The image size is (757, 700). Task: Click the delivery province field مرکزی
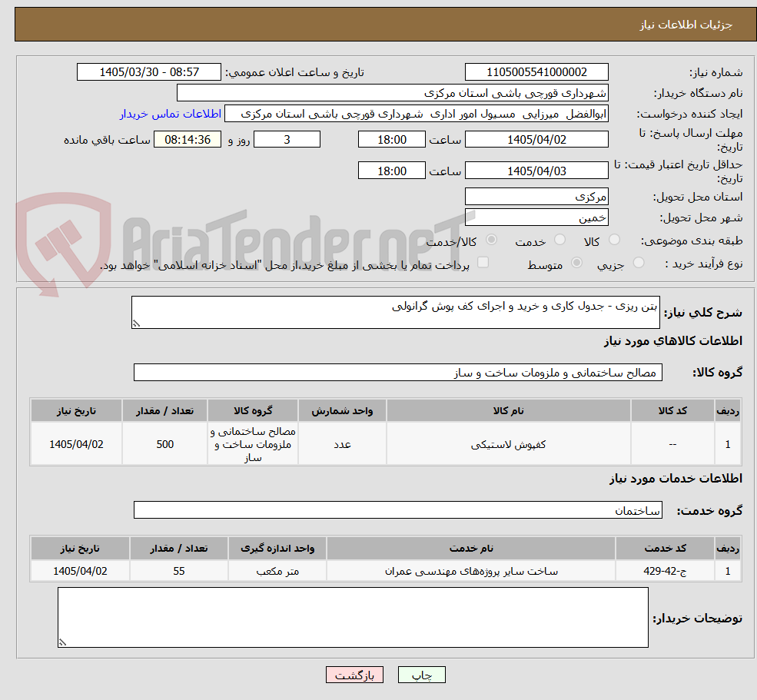pos(536,197)
